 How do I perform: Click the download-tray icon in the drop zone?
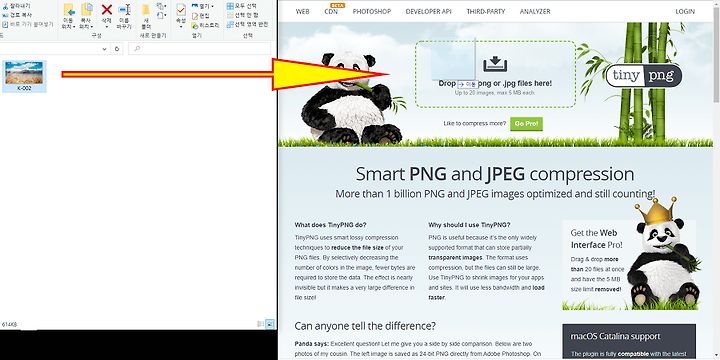495,64
